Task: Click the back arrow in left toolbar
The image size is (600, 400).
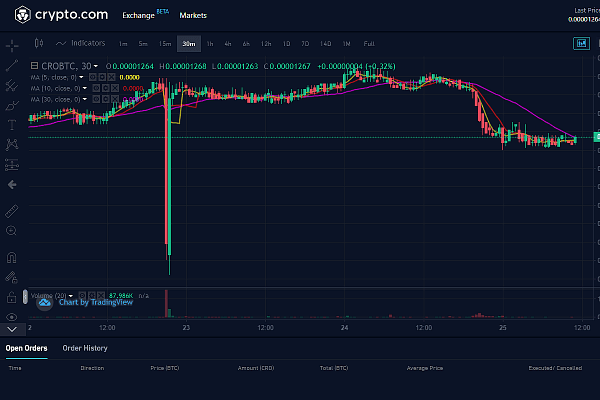Action: (x=11, y=185)
